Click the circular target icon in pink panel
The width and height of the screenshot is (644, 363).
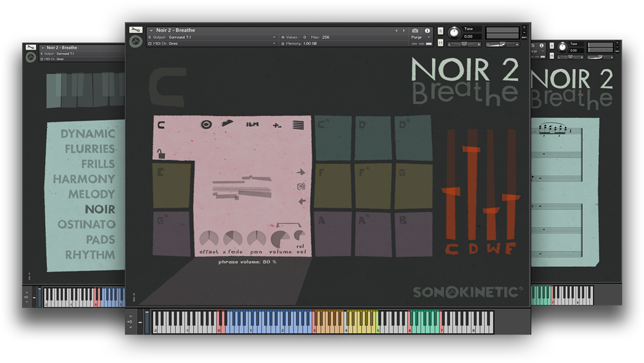click(x=206, y=124)
